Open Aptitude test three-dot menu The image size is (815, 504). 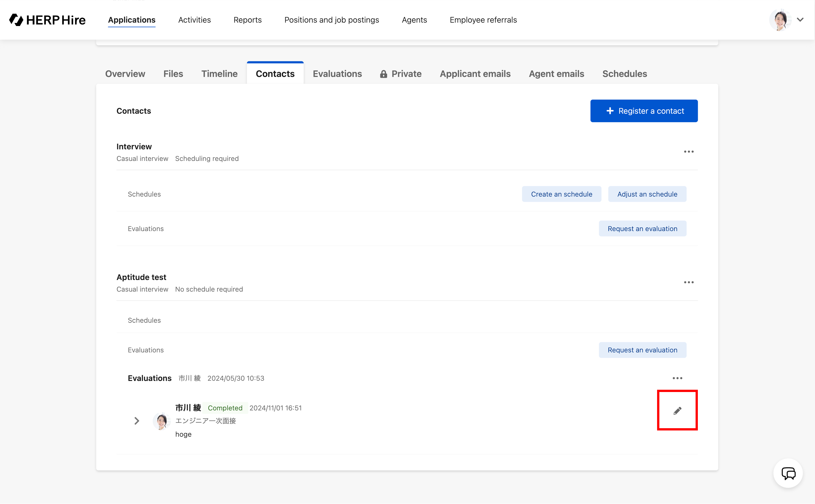(689, 282)
